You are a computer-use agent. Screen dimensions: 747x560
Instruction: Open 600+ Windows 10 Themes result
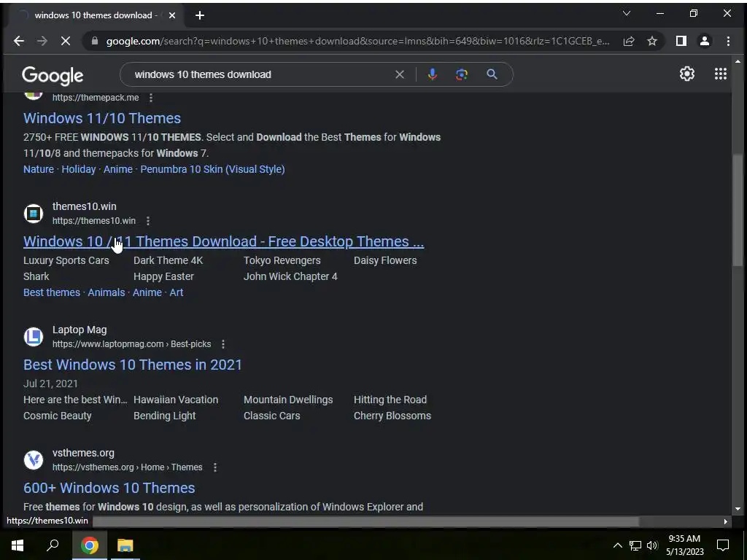coord(109,488)
